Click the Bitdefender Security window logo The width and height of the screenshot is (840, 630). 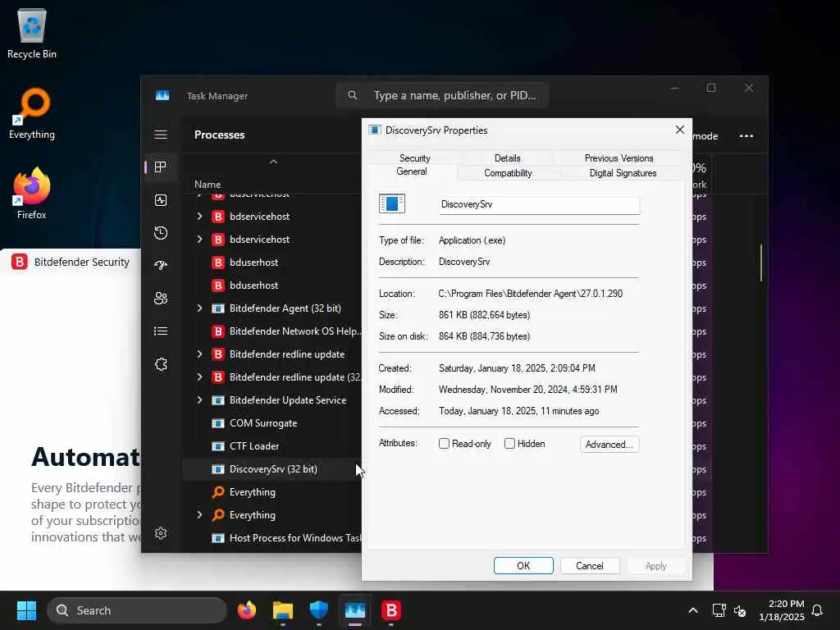point(20,262)
